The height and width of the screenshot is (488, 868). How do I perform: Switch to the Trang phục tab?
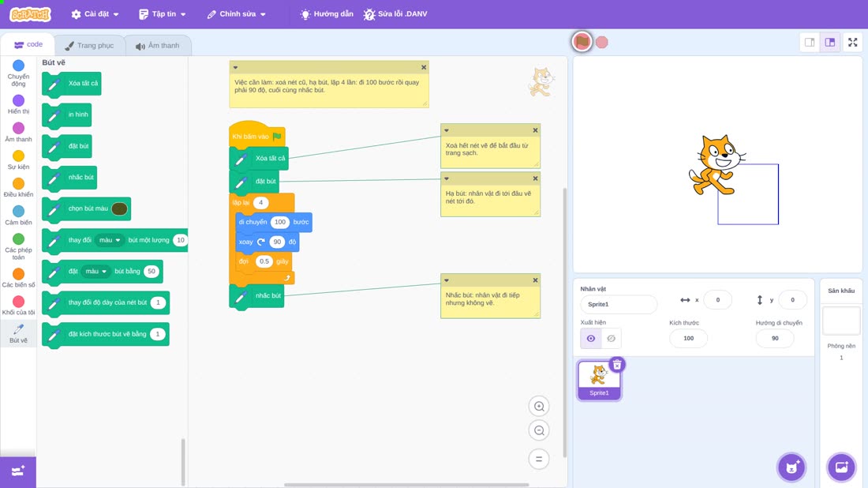click(x=89, y=46)
